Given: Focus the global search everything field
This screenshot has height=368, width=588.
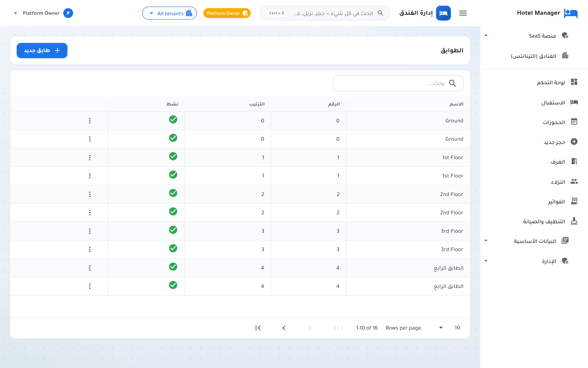Looking at the screenshot, I should coord(325,13).
